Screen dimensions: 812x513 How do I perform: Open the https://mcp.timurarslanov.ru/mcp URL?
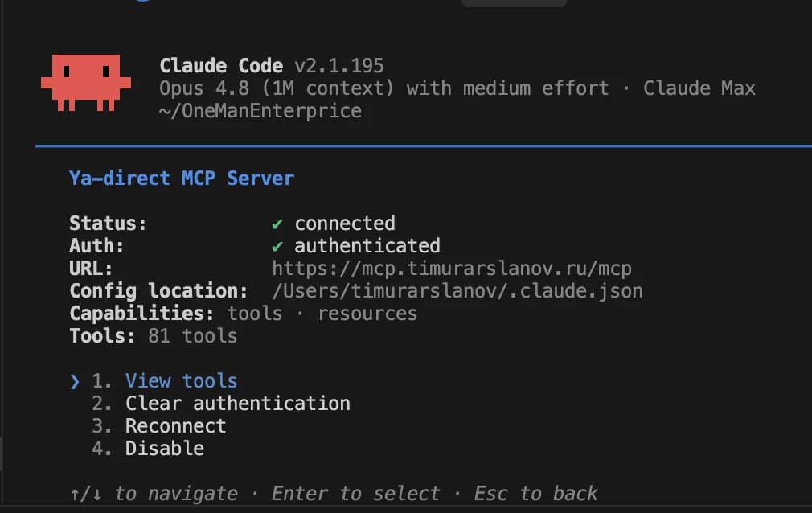pos(452,269)
